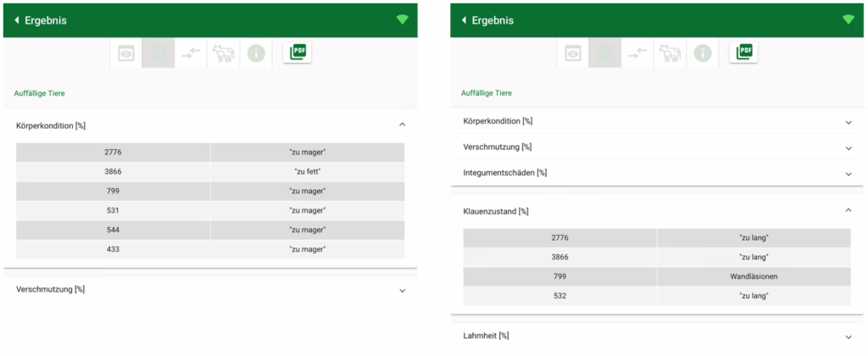Select the row with animal 3866 "zu fett"
The image size is (868, 356).
(210, 171)
